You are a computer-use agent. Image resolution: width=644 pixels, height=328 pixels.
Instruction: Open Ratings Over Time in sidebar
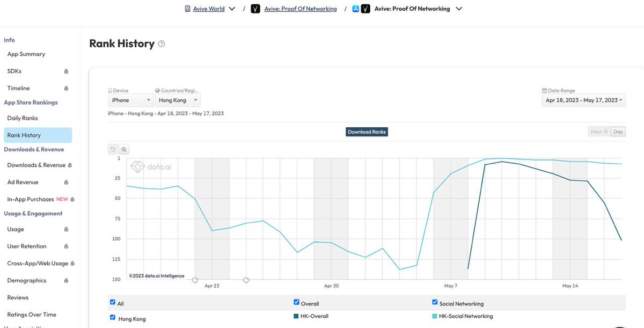pyautogui.click(x=32, y=315)
